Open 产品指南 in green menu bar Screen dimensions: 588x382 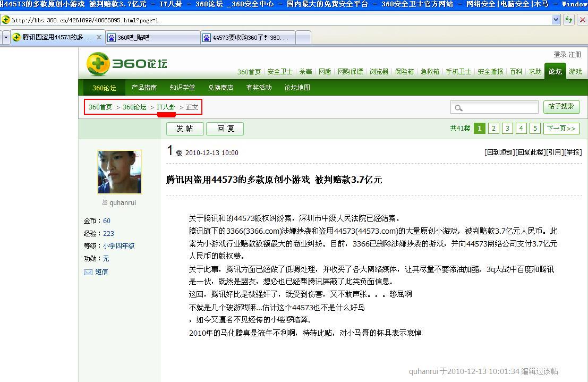click(x=144, y=88)
